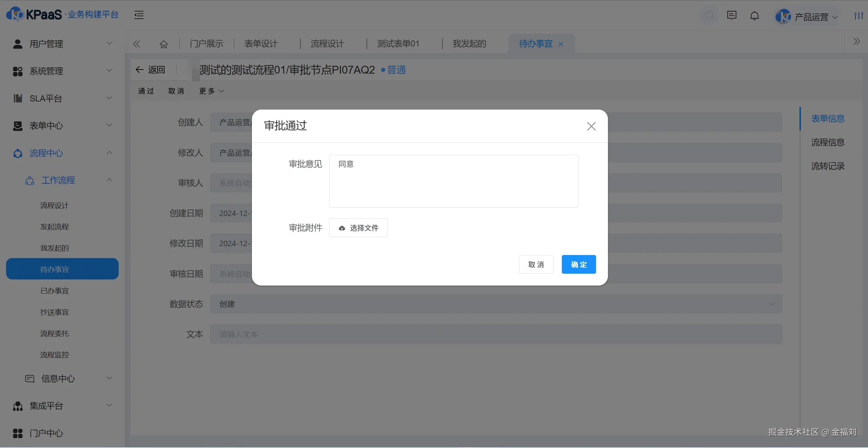This screenshot has width=868, height=448.
Task: Click 选择文件 to upload attachment
Action: pyautogui.click(x=358, y=228)
